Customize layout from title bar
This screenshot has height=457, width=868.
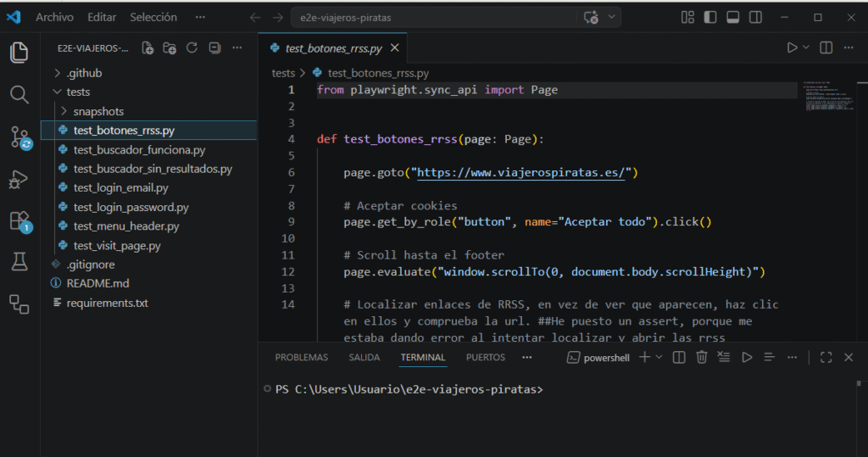click(687, 18)
